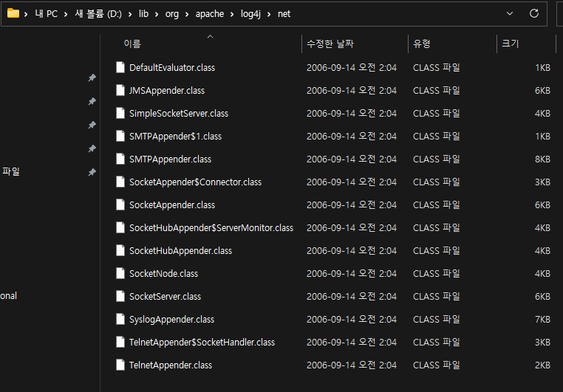Image resolution: width=563 pixels, height=392 pixels.
Task: Navigate to 내 PC breadcrumb
Action: [47, 13]
